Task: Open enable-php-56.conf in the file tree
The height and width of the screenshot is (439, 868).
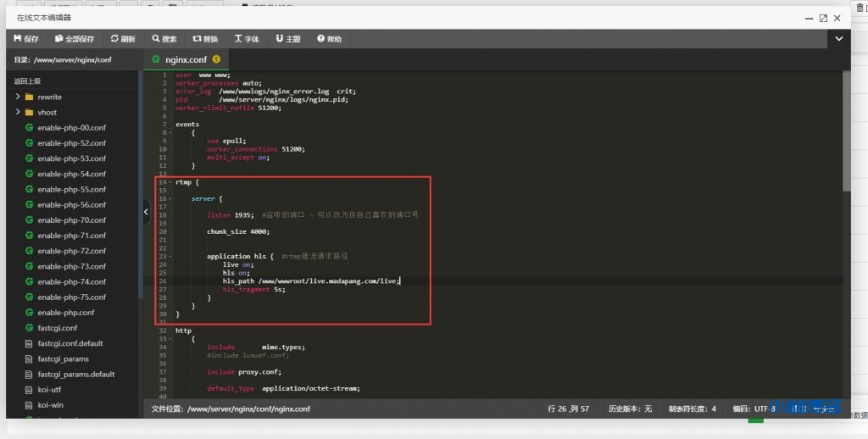Action: click(x=71, y=205)
